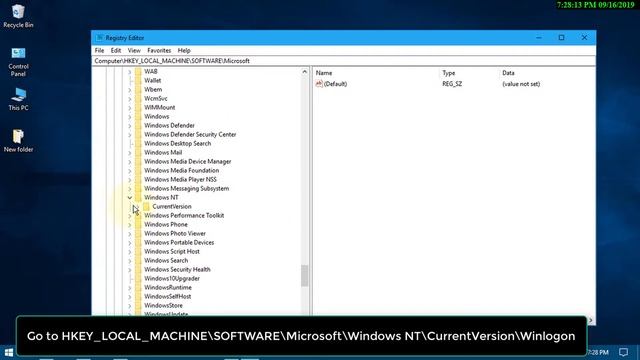
Task: Select the Windows Portable Devices key
Action: click(x=179, y=242)
